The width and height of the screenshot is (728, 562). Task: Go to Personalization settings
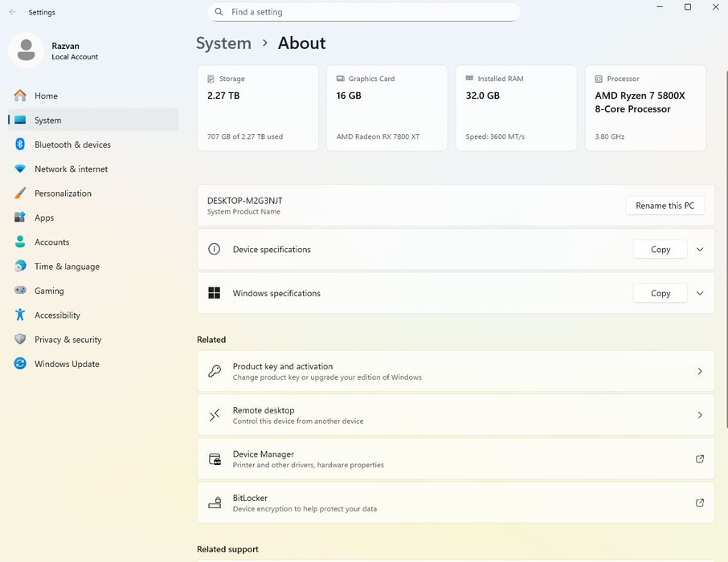(x=63, y=193)
